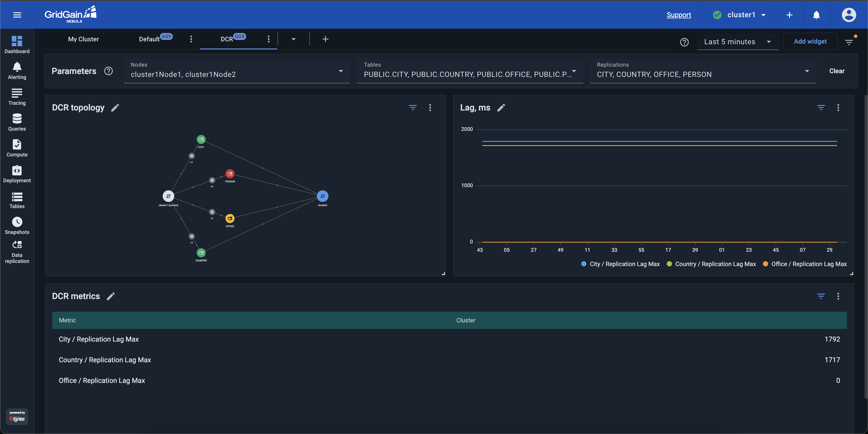Click the powered by Ignite badge
This screenshot has width=868, height=434.
tap(17, 416)
